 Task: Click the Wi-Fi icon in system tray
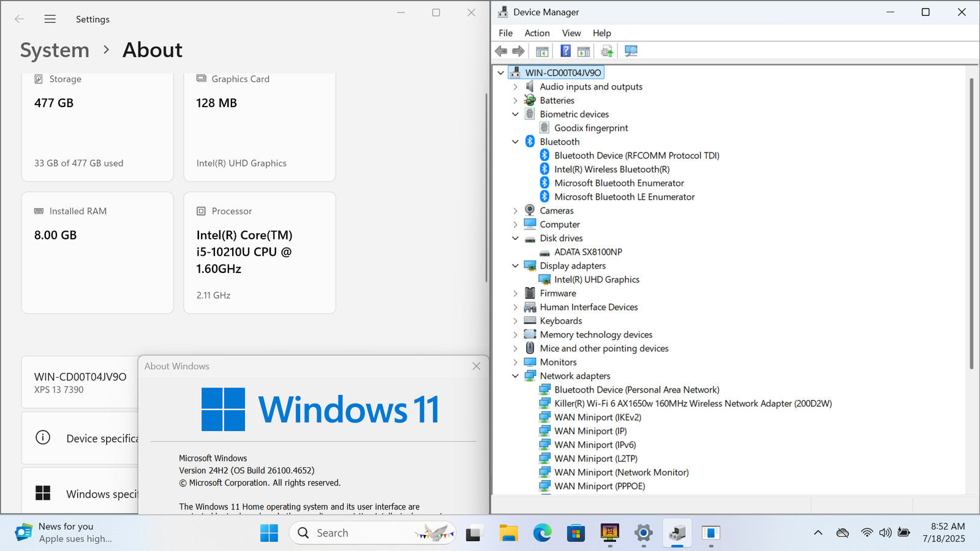click(866, 533)
